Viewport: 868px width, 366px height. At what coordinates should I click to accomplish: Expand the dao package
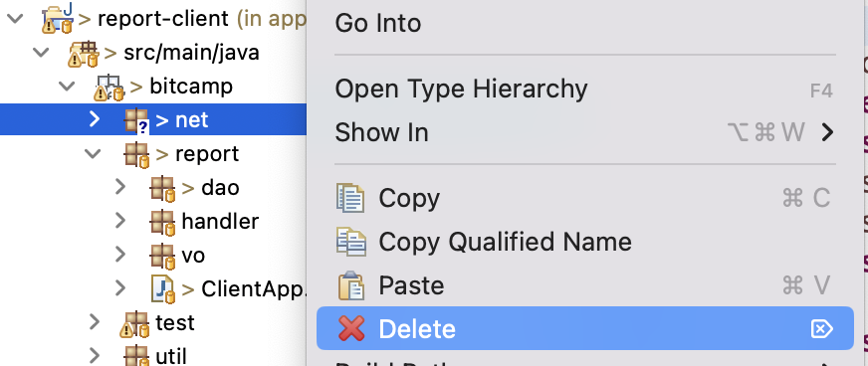120,187
